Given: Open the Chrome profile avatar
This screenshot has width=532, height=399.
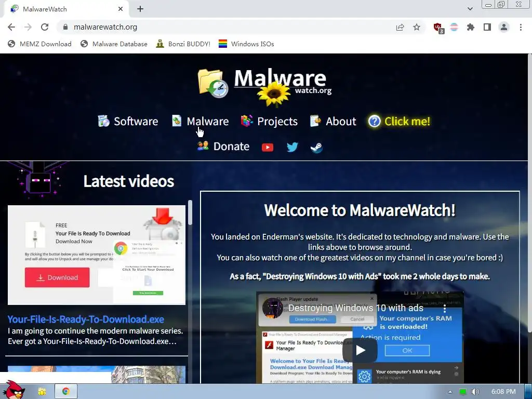Looking at the screenshot, I should pyautogui.click(x=504, y=27).
